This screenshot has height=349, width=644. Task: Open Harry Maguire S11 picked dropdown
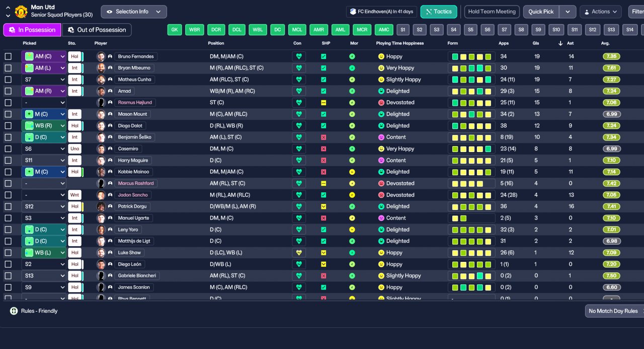(x=44, y=160)
